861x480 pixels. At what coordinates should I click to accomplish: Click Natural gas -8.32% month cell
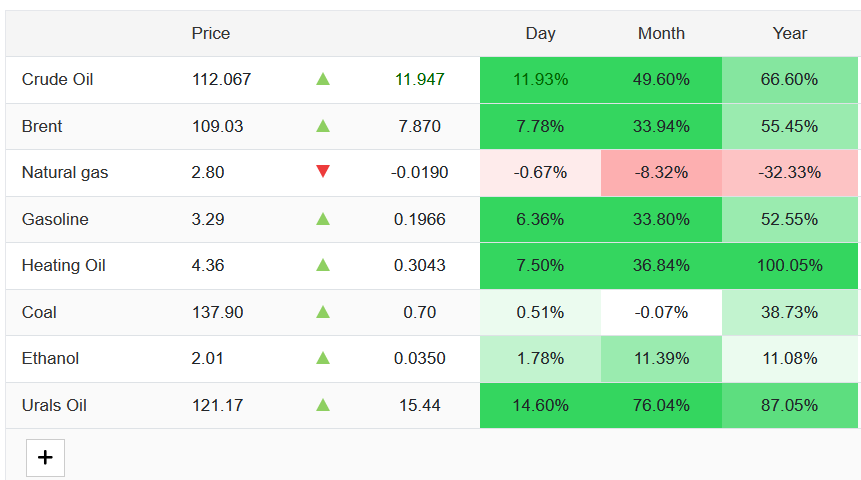(x=661, y=172)
